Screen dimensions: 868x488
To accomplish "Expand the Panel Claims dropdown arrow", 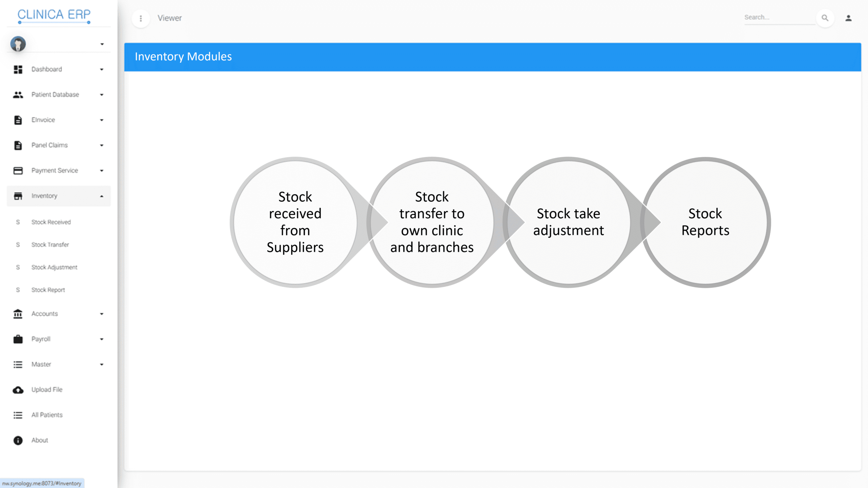I will [x=102, y=145].
